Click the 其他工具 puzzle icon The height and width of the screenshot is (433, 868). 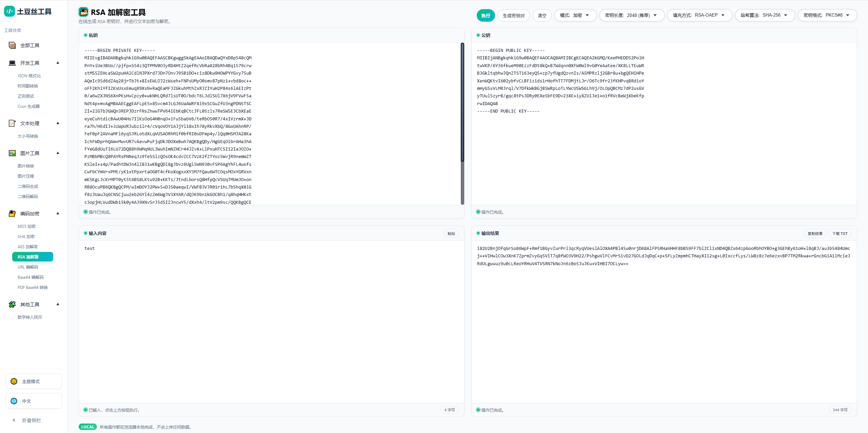12,304
